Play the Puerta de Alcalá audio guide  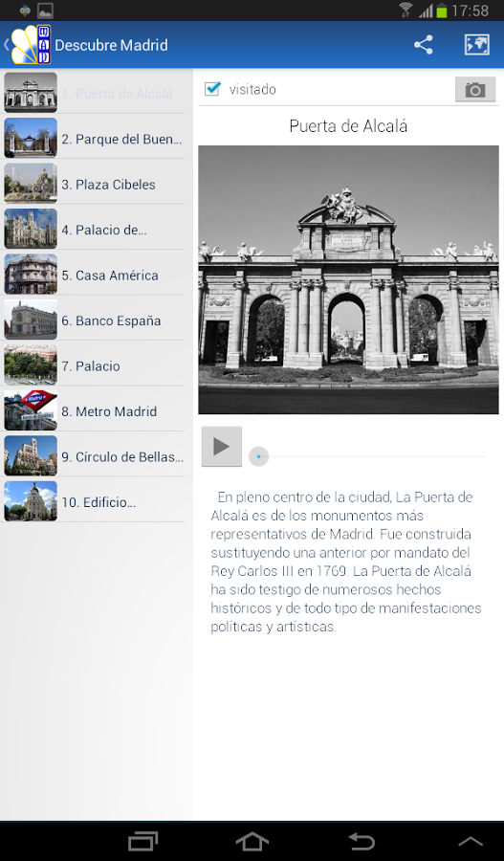[x=221, y=447]
